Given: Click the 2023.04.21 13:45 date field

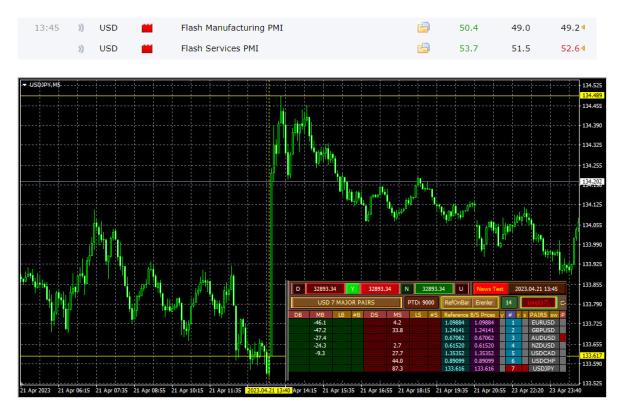Looking at the screenshot, I should [x=536, y=289].
